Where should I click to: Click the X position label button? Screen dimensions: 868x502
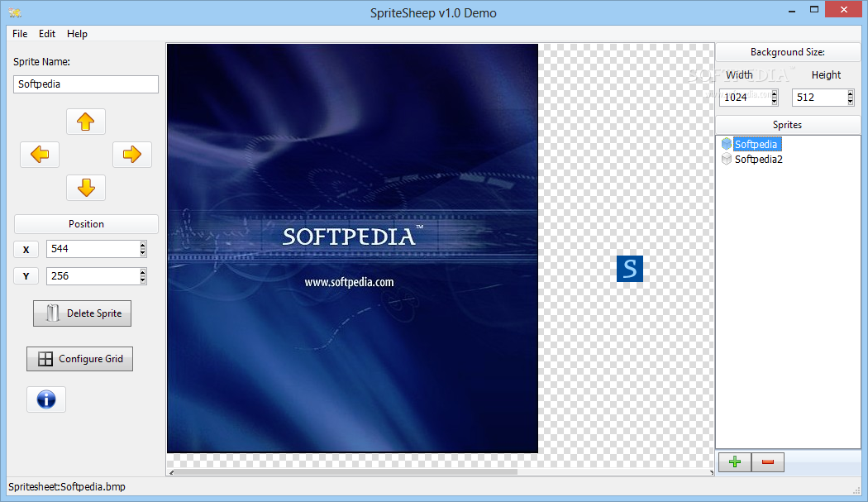tap(26, 249)
